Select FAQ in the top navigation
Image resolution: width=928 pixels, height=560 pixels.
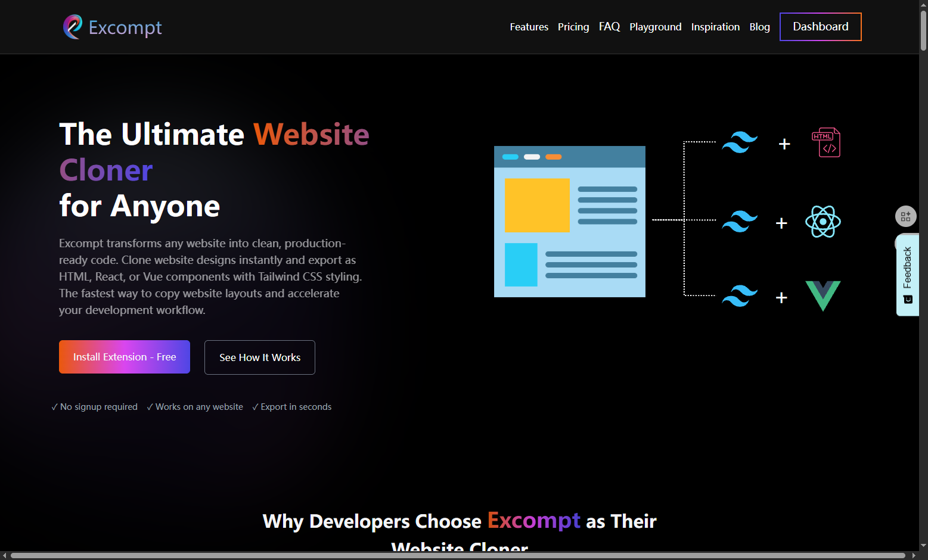pos(609,27)
